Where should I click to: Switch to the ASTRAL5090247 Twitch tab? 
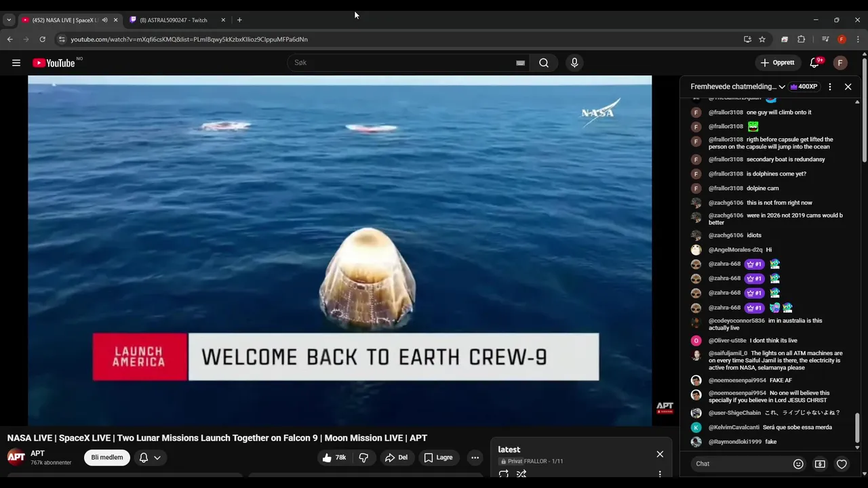[x=178, y=20]
